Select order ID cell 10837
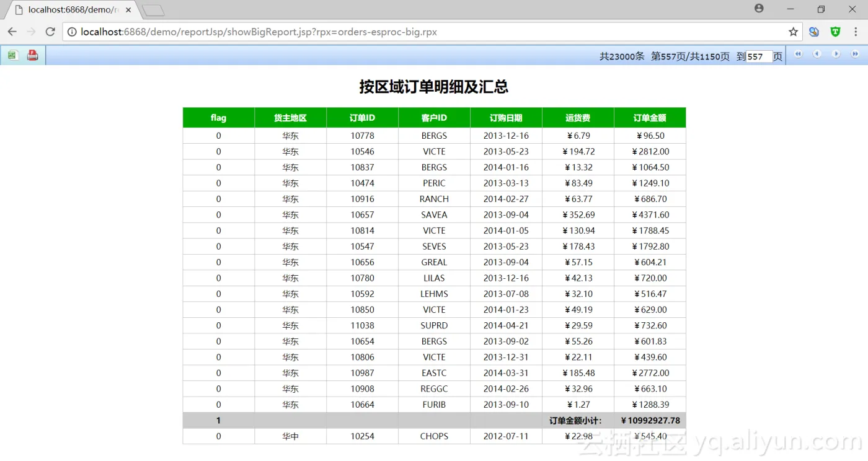Viewport: 868px width, 461px height. coord(362,167)
